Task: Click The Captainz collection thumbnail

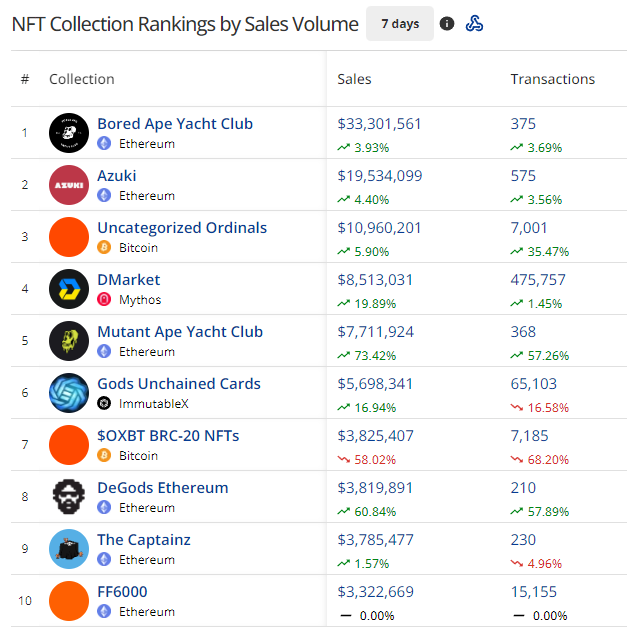Action: [x=69, y=549]
